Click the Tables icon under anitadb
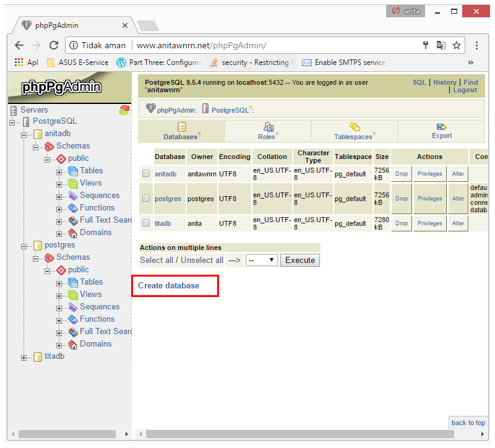The image size is (495, 448). click(73, 171)
